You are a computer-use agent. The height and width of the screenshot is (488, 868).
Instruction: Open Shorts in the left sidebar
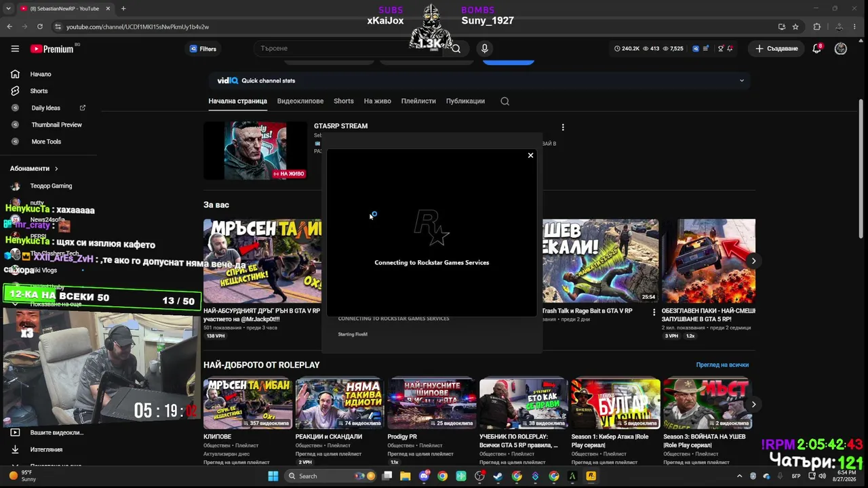coord(39,91)
